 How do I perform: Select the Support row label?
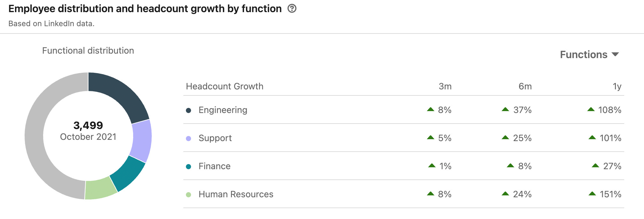[215, 138]
